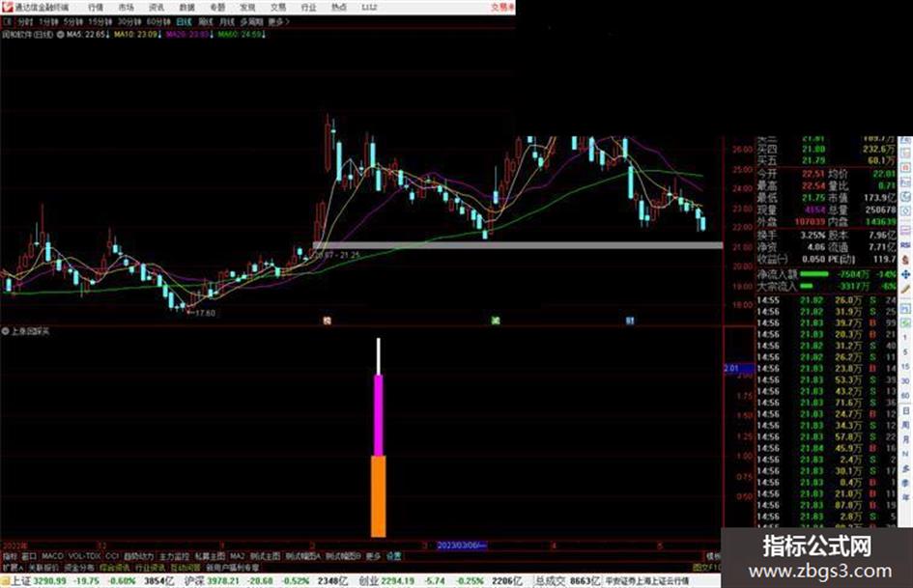This screenshot has height=588, width=913.
Task: Click the 月 period shortcut in the right sidebar
Action: (x=905, y=439)
